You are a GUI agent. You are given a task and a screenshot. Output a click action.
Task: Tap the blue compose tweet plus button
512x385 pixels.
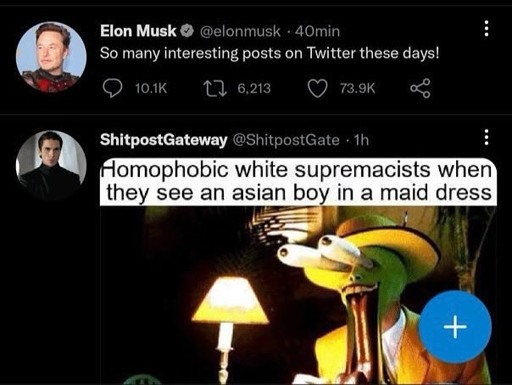tap(455, 327)
